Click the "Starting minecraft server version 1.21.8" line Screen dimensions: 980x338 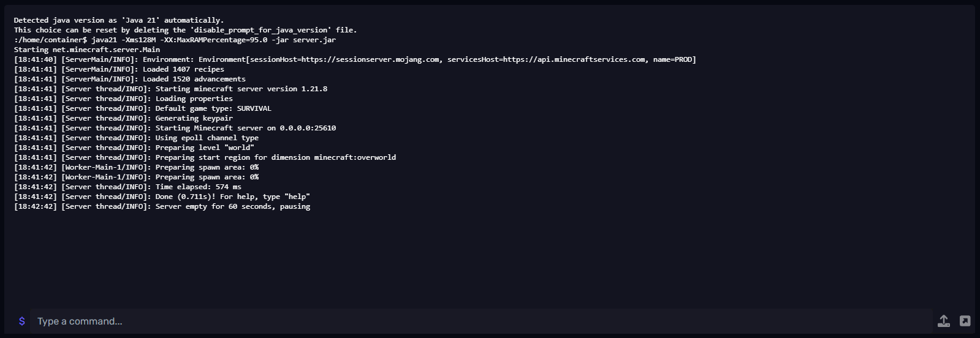pos(241,89)
